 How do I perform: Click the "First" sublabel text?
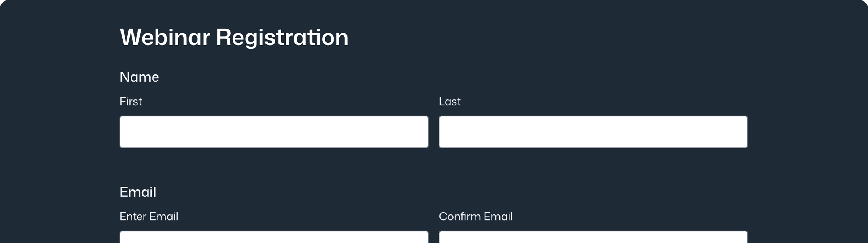click(131, 102)
